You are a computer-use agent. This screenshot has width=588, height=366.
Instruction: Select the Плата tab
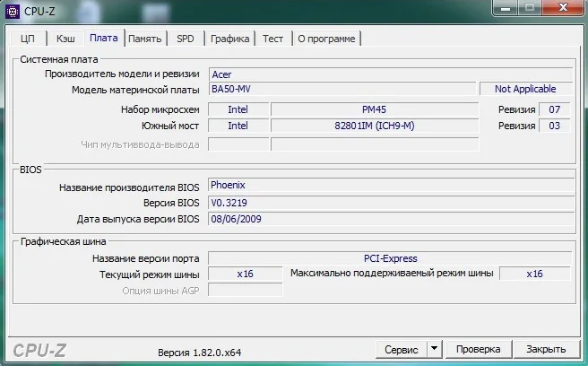pyautogui.click(x=104, y=38)
